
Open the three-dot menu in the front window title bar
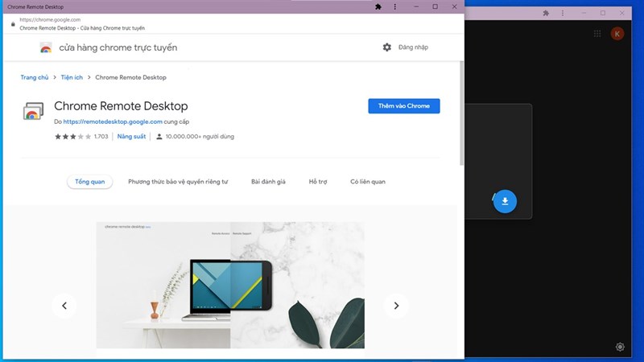tap(395, 6)
